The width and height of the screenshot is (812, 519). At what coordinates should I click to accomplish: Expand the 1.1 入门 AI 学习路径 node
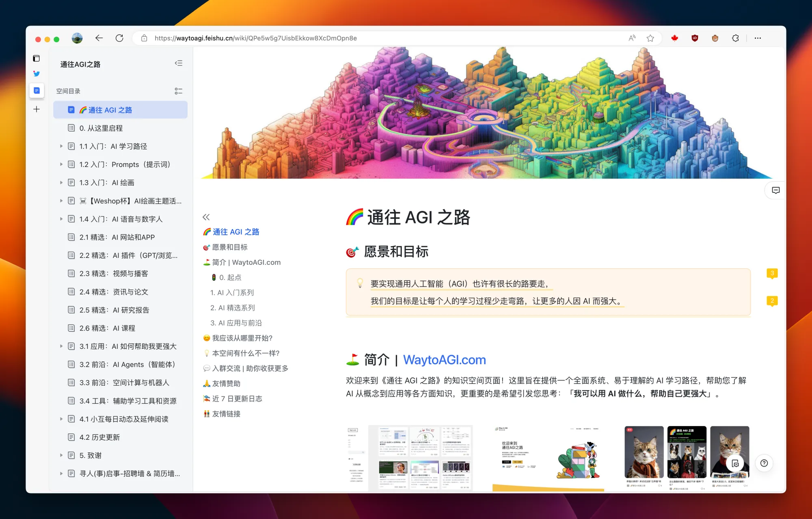[61, 146]
